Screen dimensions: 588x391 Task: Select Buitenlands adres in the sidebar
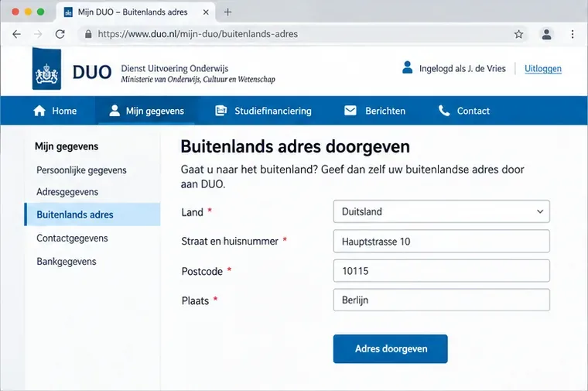click(93, 214)
